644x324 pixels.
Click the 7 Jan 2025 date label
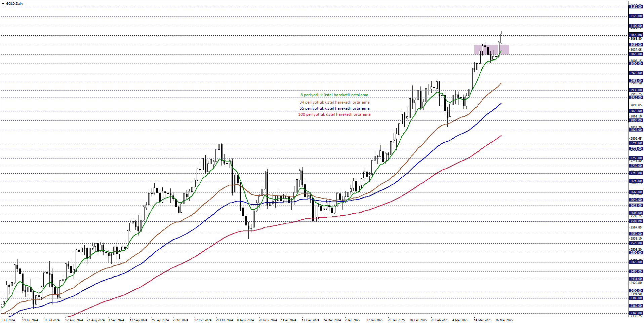click(x=353, y=320)
